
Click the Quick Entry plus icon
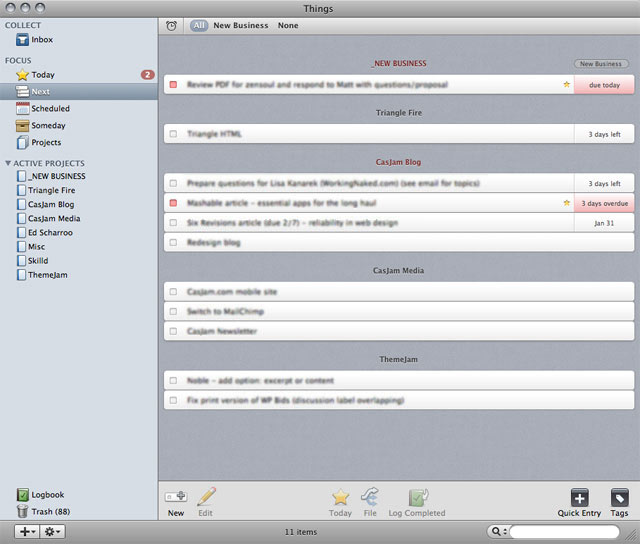click(x=580, y=498)
